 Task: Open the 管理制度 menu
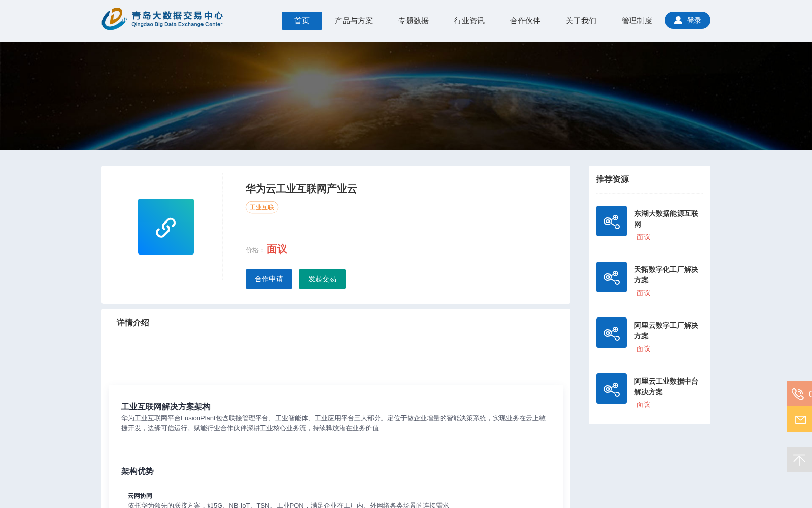(637, 21)
